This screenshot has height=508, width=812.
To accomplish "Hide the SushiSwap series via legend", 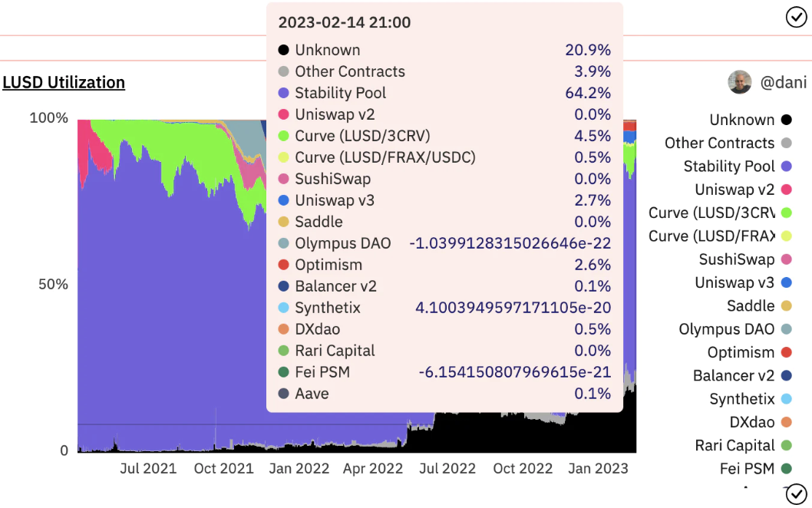I will point(737,259).
